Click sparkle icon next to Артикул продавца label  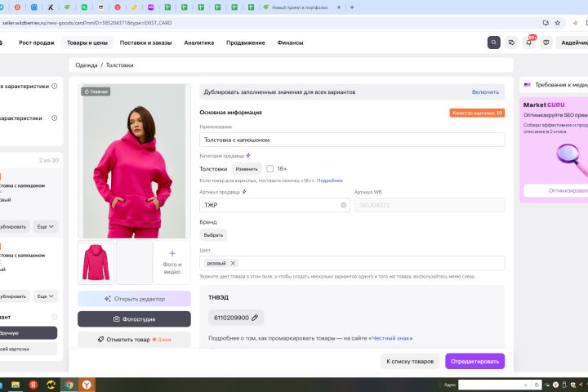[244, 192]
